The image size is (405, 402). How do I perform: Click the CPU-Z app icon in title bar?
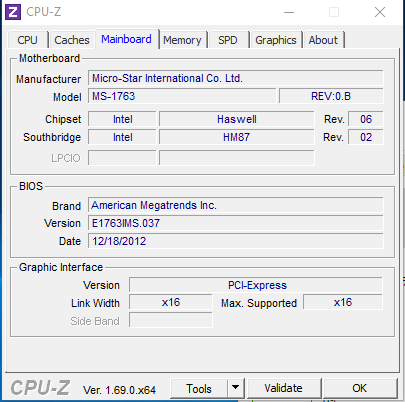click(x=13, y=12)
